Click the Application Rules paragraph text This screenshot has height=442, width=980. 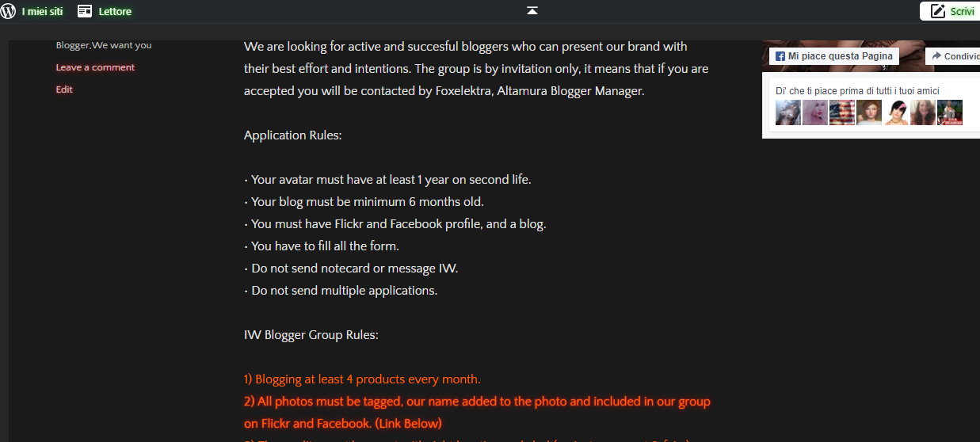click(x=293, y=135)
